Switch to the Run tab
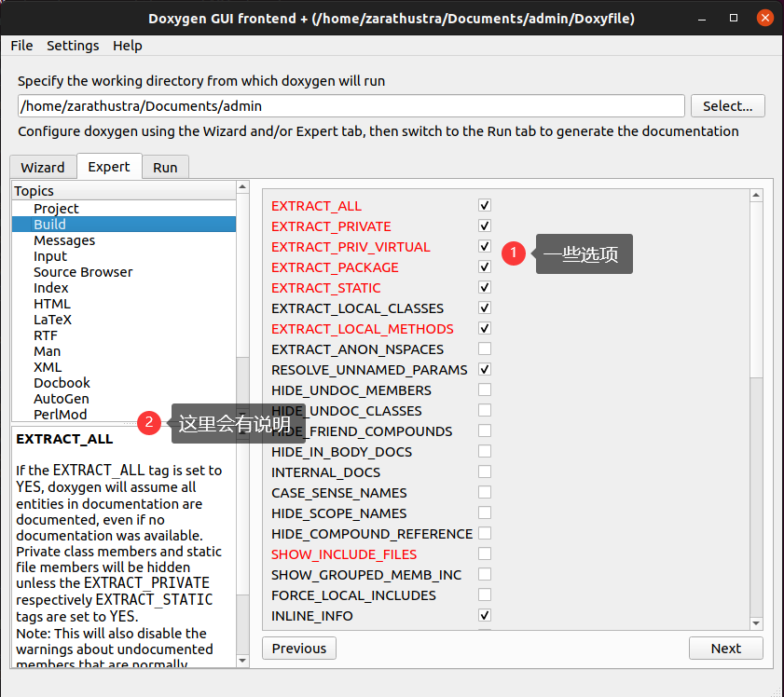Viewport: 784px width, 697px height. (165, 167)
